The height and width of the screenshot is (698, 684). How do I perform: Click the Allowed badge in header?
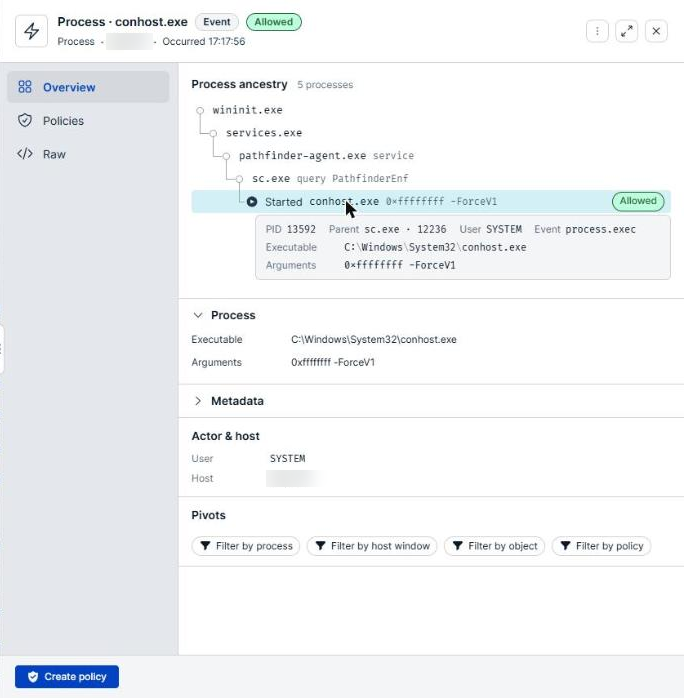coord(274,22)
